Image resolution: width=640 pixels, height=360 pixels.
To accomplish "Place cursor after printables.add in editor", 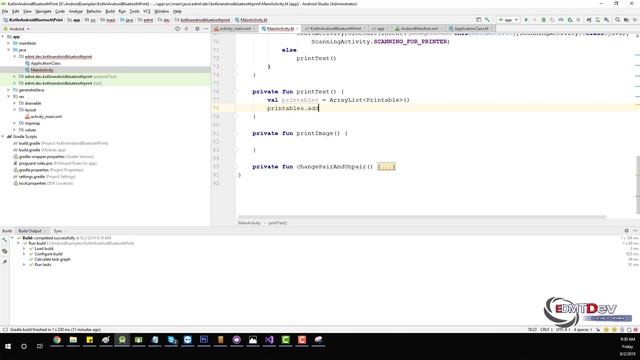I will click(x=318, y=108).
